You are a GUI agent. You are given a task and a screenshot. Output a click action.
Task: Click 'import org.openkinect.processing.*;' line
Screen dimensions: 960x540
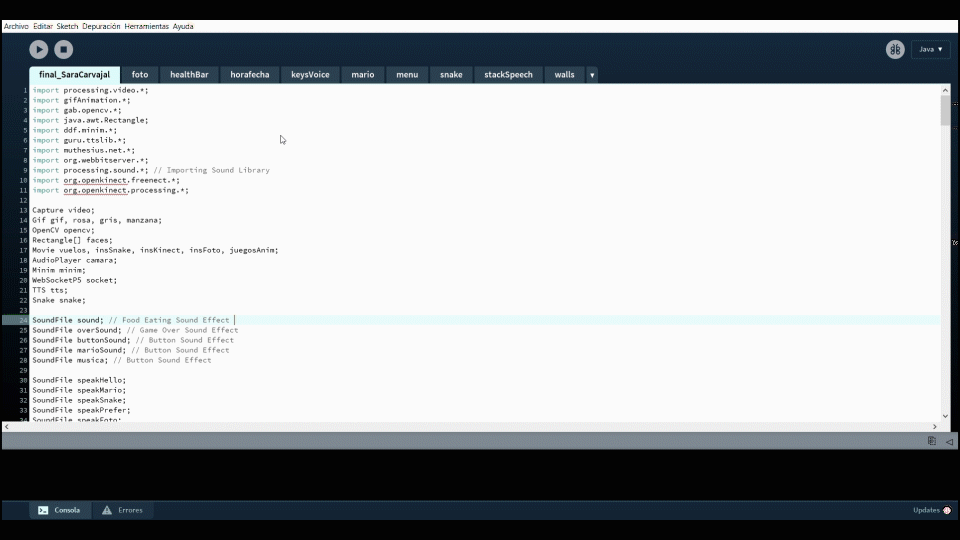click(111, 190)
